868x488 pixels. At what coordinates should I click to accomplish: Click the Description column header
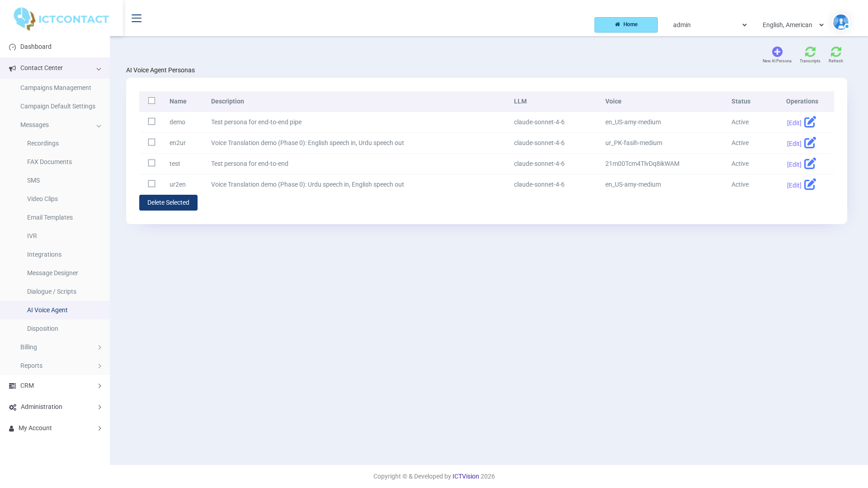227,102
